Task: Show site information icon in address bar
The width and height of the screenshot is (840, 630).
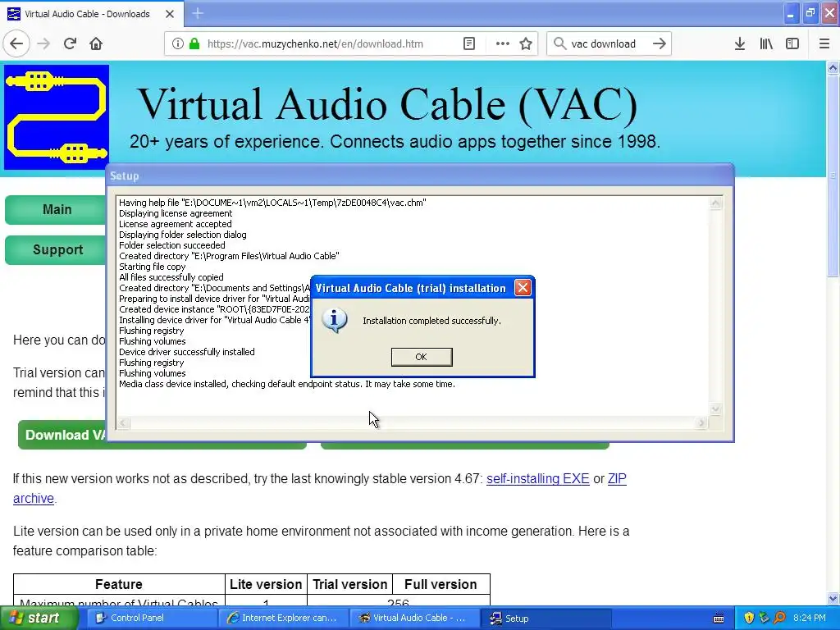Action: (x=178, y=44)
